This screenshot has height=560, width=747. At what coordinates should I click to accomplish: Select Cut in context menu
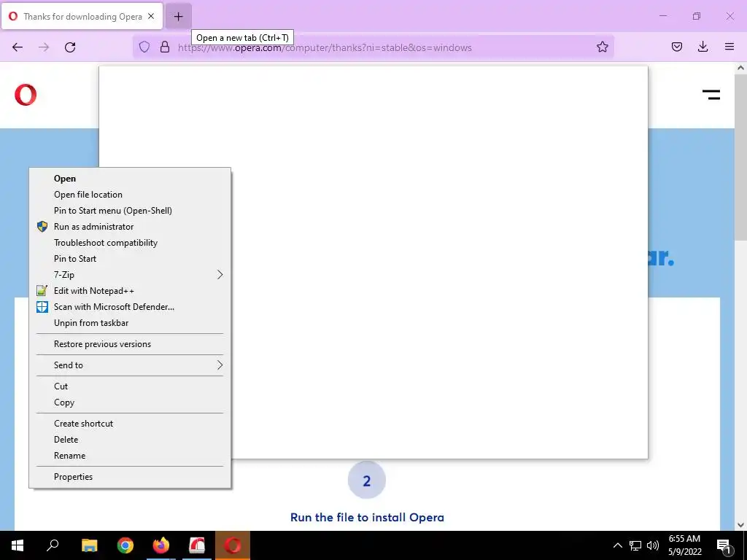[130, 386]
